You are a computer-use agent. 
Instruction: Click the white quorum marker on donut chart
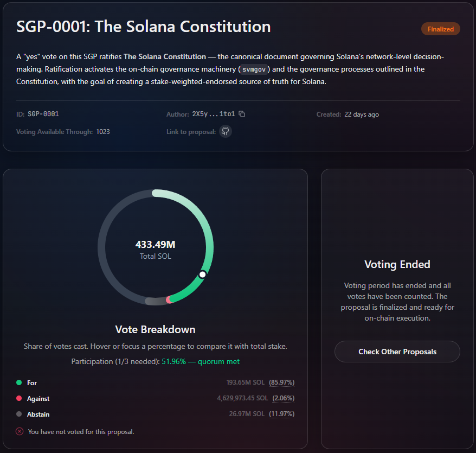202,275
